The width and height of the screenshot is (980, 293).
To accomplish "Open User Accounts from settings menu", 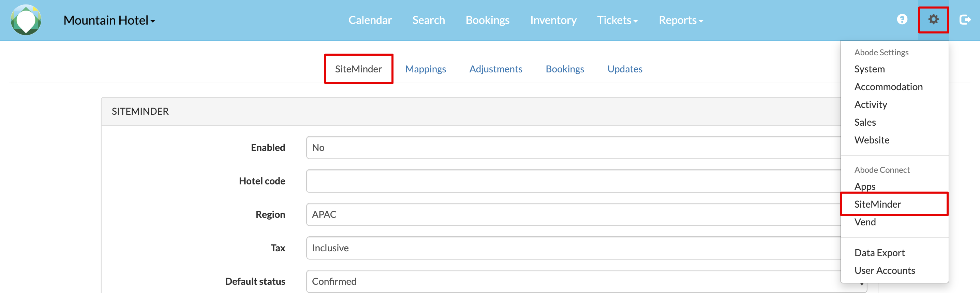I will 884,270.
